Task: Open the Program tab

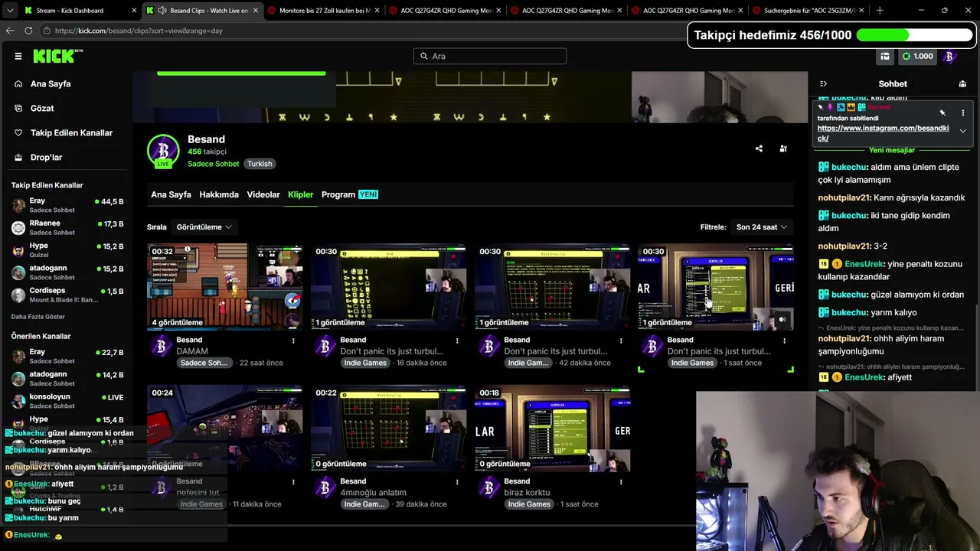Action: 350,194
